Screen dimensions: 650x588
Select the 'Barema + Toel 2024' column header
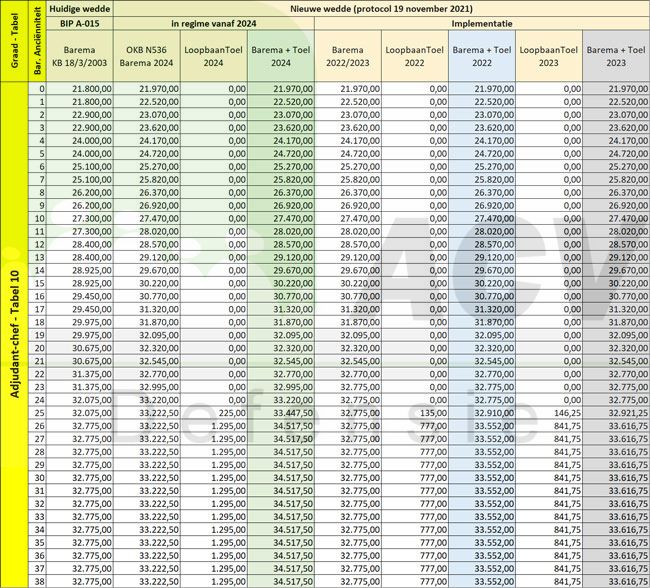pyautogui.click(x=281, y=56)
